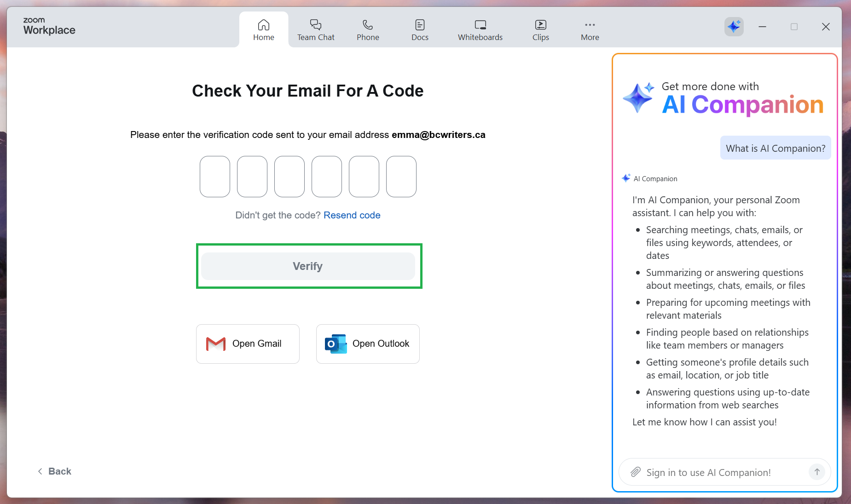Click the Docs page icon
Viewport: 851px width, 504px height.
click(420, 24)
